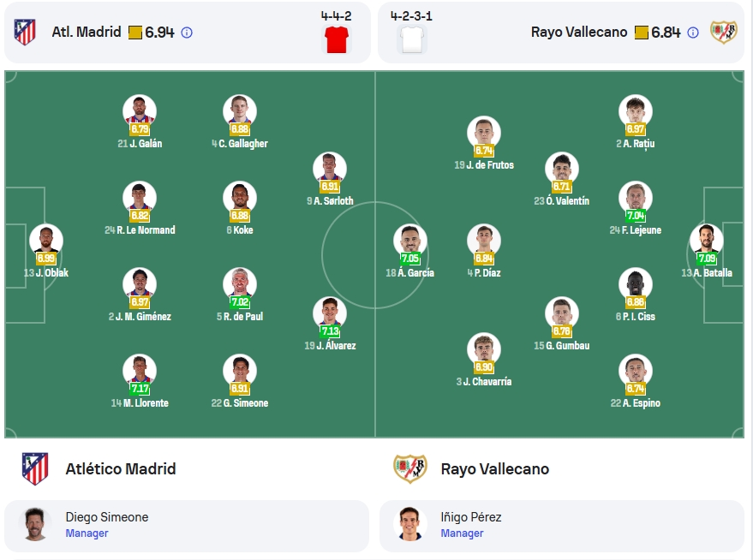Screen dimensions: 753x560
Task: Click A. Sørloth's player photo
Action: (330, 168)
